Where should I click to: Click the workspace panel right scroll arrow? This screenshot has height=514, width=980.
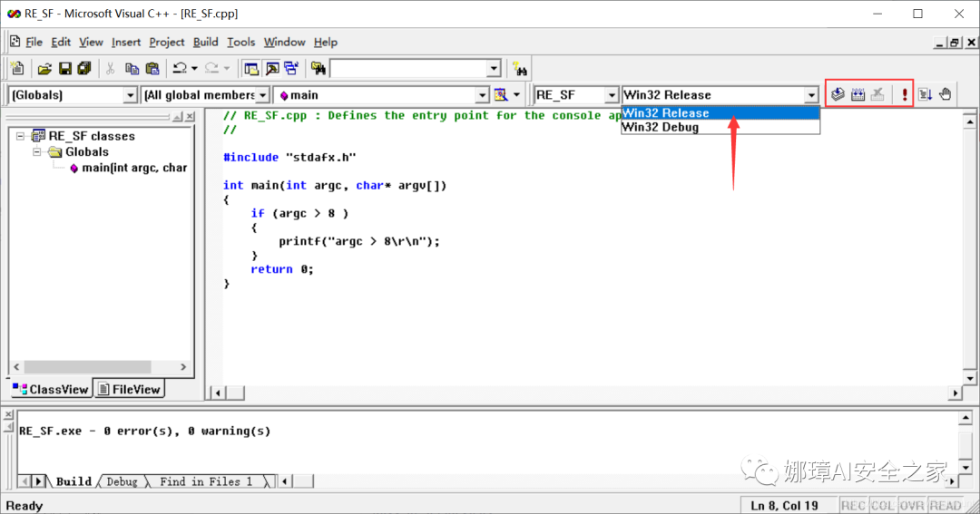183,366
